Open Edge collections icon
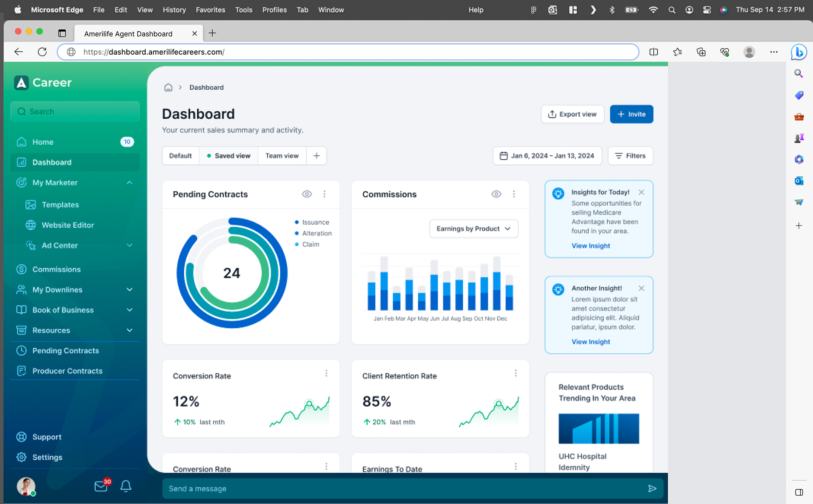Screen dimensions: 813x504 (701, 52)
